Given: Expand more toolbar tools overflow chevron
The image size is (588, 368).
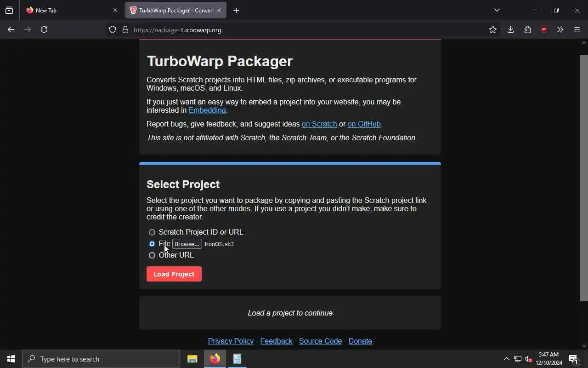Looking at the screenshot, I should click(x=560, y=29).
